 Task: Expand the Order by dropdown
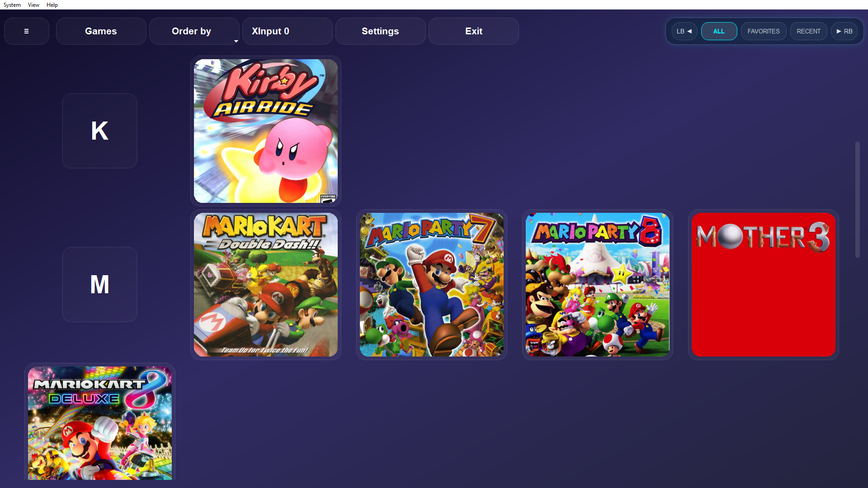point(194,31)
